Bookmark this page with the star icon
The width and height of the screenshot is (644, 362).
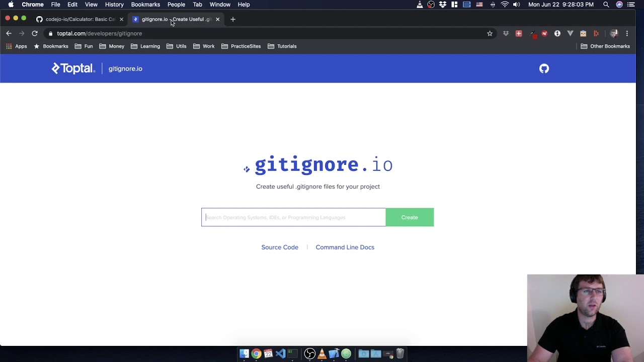[x=490, y=33]
